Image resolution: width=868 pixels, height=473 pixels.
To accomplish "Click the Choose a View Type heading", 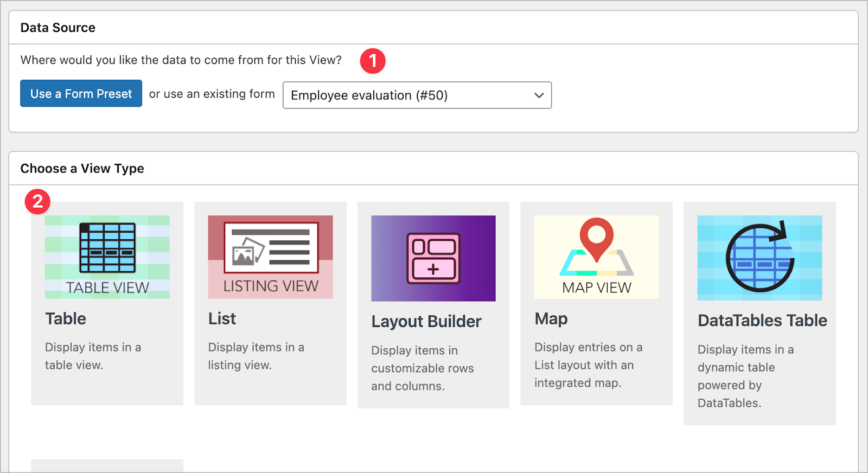I will (x=82, y=169).
